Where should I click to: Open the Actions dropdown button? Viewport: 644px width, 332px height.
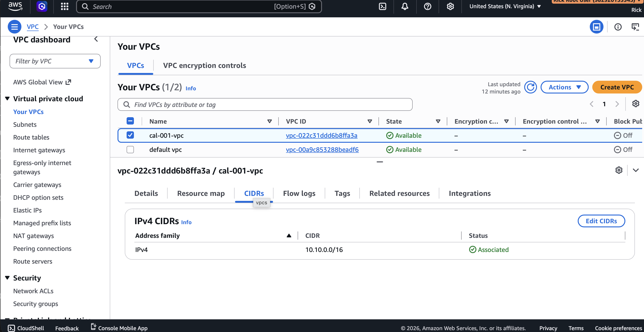[x=565, y=87]
